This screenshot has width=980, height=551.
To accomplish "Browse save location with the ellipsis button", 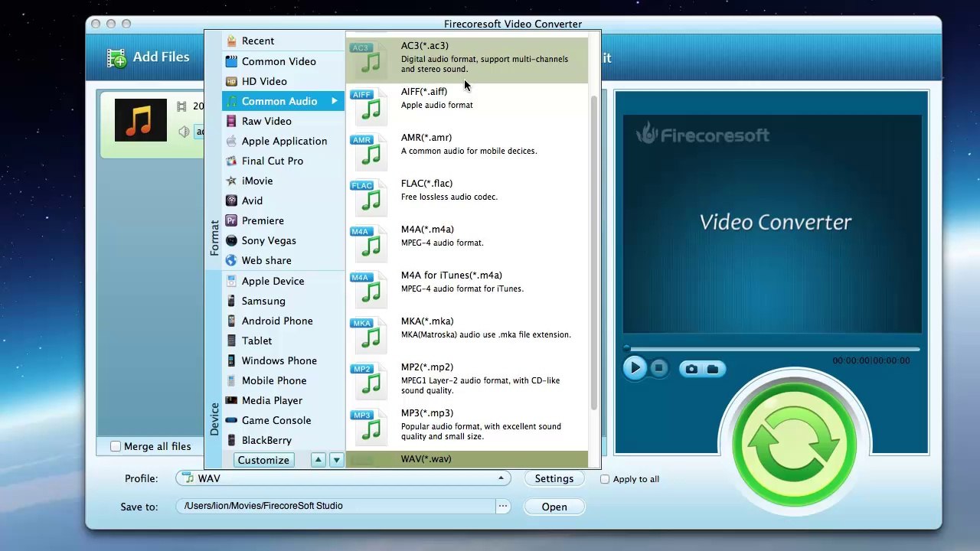I will click(x=503, y=506).
